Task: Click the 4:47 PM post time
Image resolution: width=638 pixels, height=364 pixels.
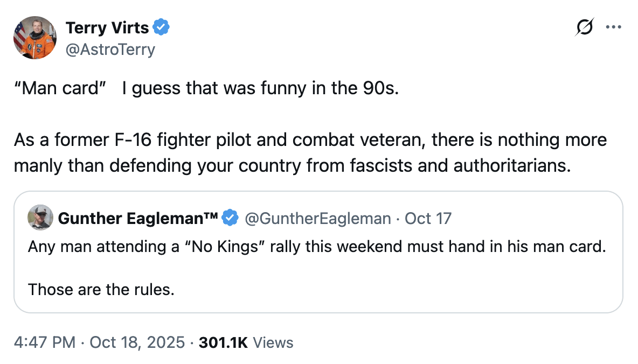Action: point(45,342)
